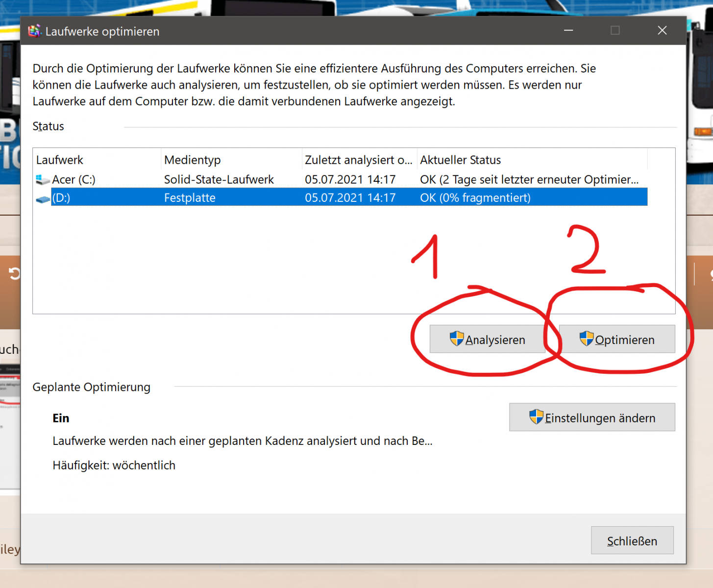Click the Zuletzt analysiert column header
Image resolution: width=713 pixels, height=588 pixels.
coord(358,160)
